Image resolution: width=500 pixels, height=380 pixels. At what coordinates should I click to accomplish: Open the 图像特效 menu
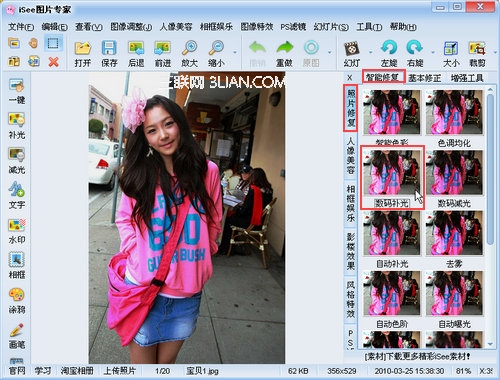click(x=257, y=27)
